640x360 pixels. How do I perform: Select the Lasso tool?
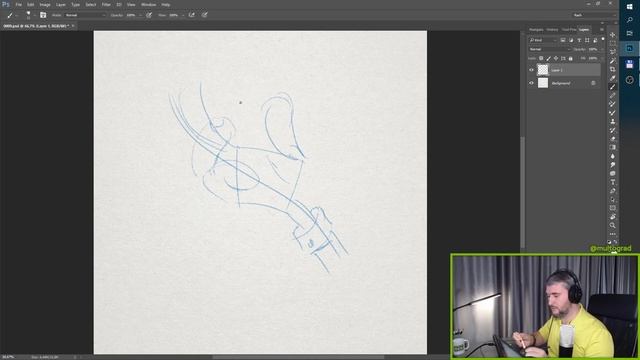coord(613,52)
